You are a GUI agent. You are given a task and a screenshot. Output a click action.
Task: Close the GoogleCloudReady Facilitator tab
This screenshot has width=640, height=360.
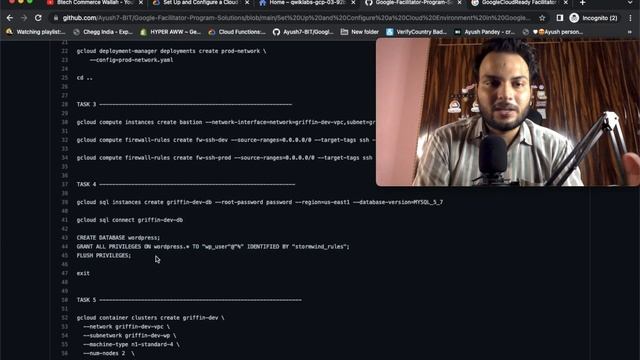point(565,3)
